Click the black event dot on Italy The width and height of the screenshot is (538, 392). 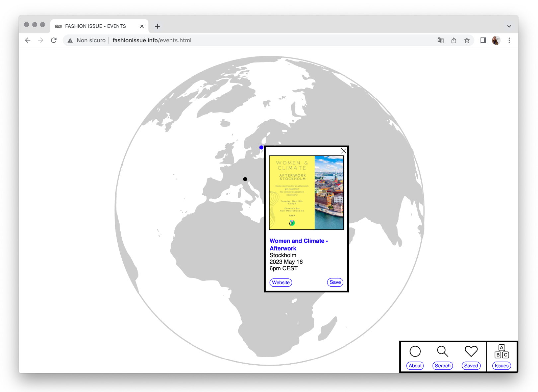tap(245, 179)
